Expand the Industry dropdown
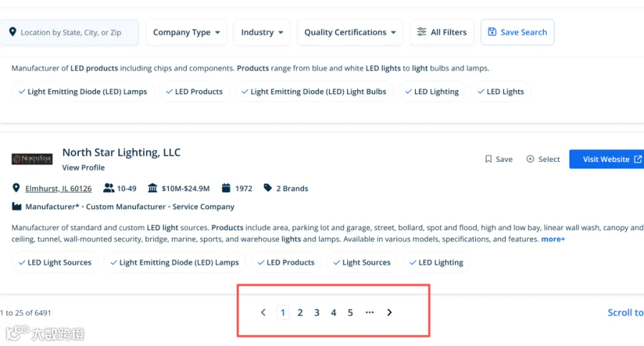The image size is (644, 346). [262, 32]
